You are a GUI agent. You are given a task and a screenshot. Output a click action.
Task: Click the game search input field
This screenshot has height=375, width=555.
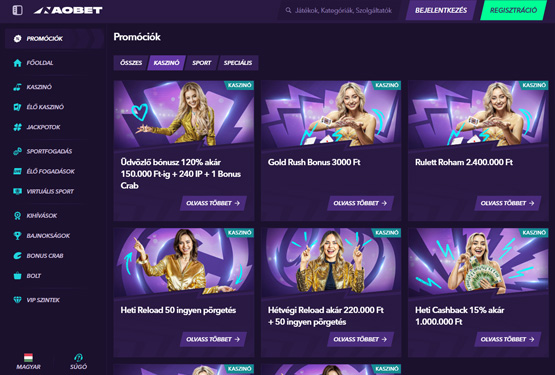339,10
